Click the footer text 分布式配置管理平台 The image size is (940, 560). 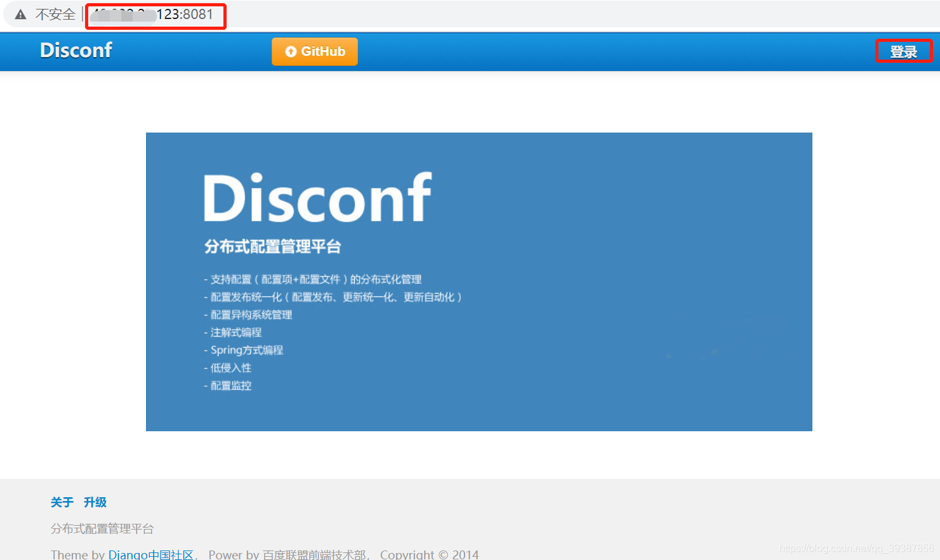[102, 528]
